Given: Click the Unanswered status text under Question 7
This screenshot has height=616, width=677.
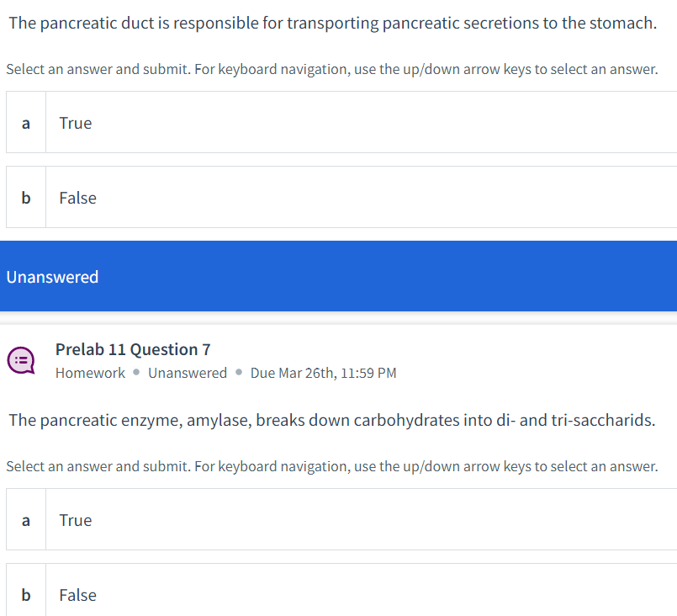Looking at the screenshot, I should point(188,372).
